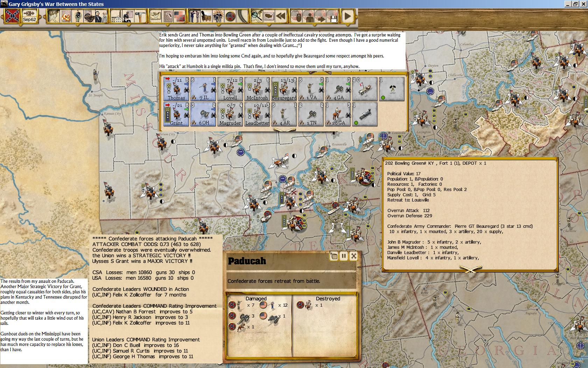Click the 'John B Magruder' forces line
Screen dimensions: 588x368
pyautogui.click(x=434, y=242)
